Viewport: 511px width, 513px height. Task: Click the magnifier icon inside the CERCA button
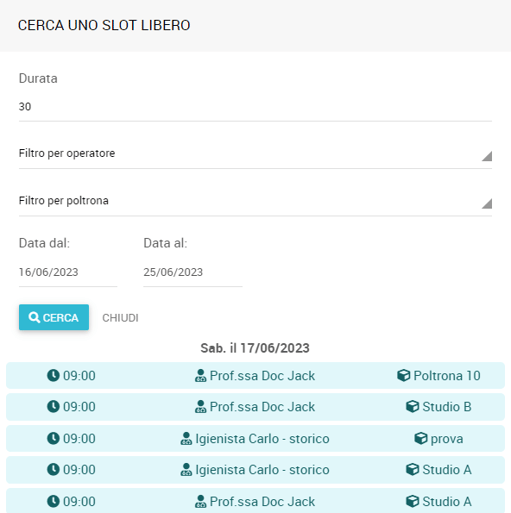point(34,317)
